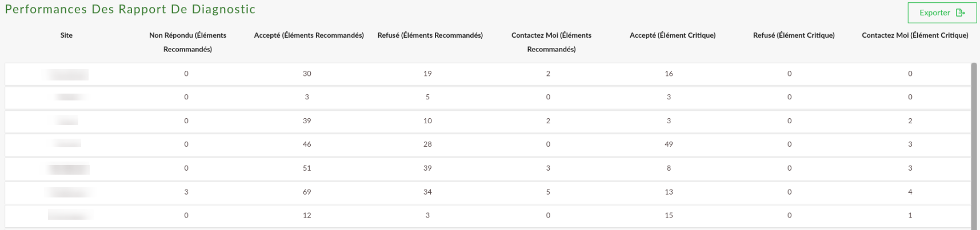Image resolution: width=980 pixels, height=230 pixels.
Task: Sort by the Site column header
Action: pyautogui.click(x=66, y=35)
